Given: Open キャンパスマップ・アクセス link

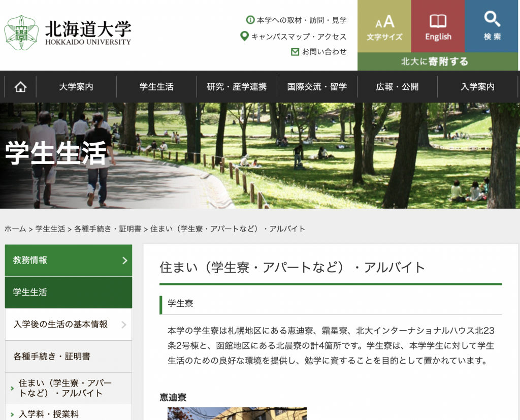Looking at the screenshot, I should click(x=299, y=37).
